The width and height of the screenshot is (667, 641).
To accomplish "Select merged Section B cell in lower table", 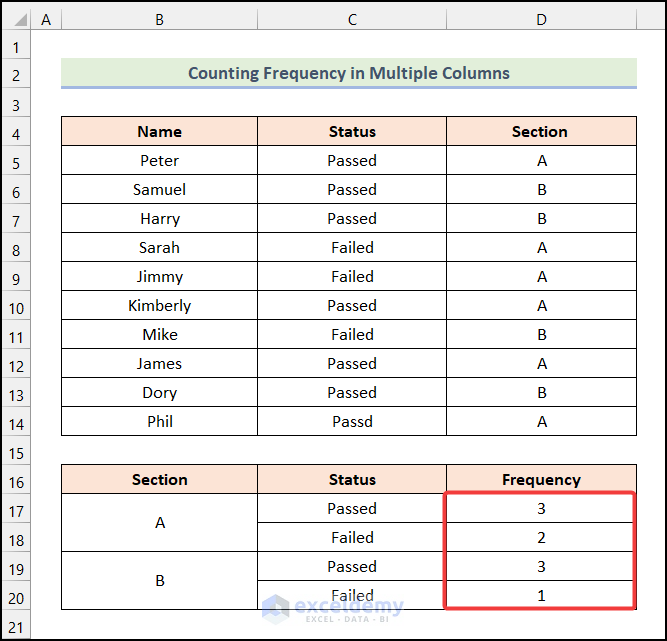I will point(159,581).
